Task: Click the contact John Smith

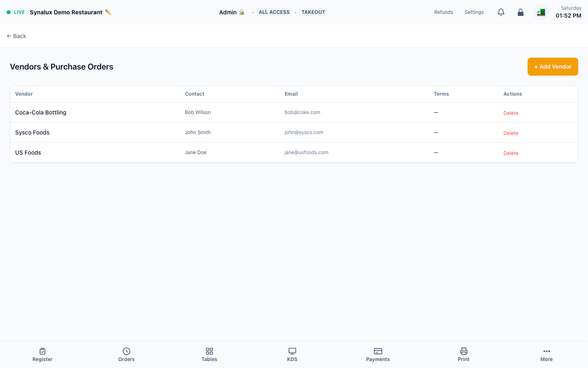Action: click(x=198, y=132)
